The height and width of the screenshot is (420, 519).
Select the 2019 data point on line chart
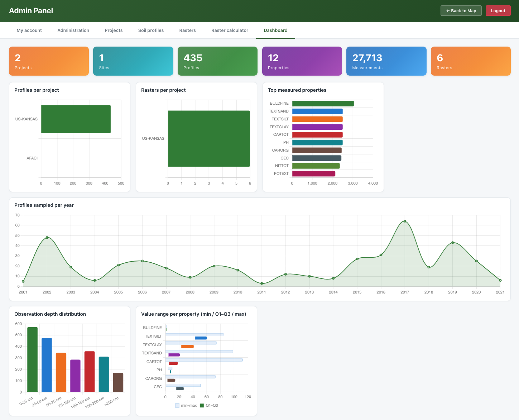tap(453, 243)
